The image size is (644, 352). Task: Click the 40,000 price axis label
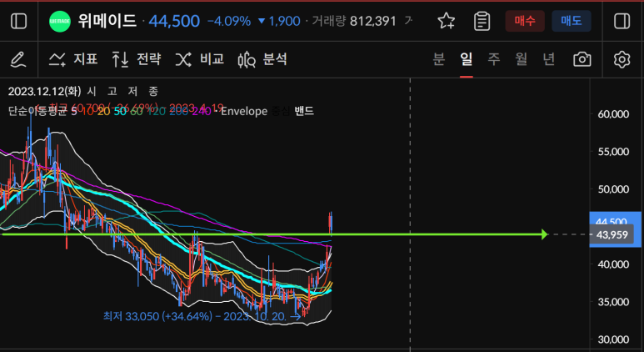[612, 264]
